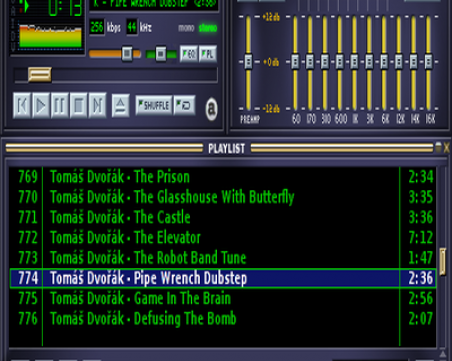Toggle the Shuffle button
The height and width of the screenshot is (361, 452).
pyautogui.click(x=154, y=106)
